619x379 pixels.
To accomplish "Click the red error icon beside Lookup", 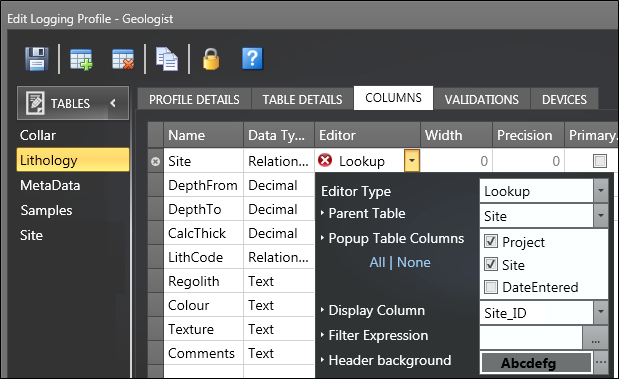I will pyautogui.click(x=325, y=160).
